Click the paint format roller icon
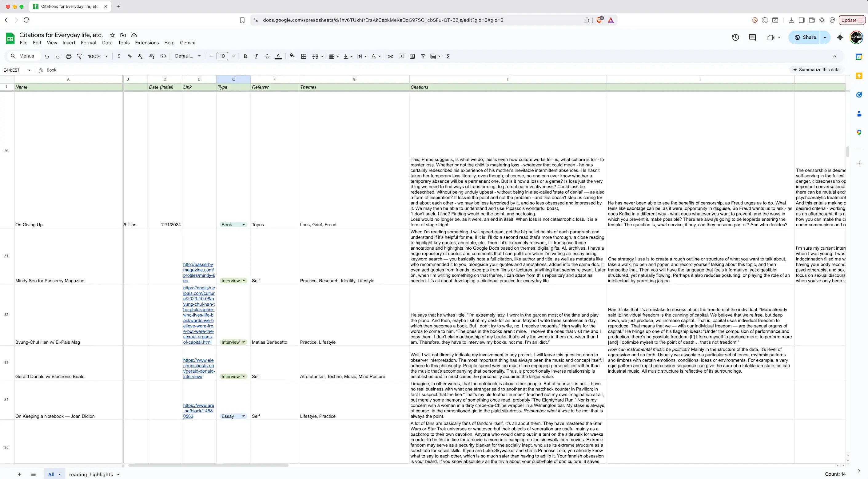868x479 pixels. 80,56
